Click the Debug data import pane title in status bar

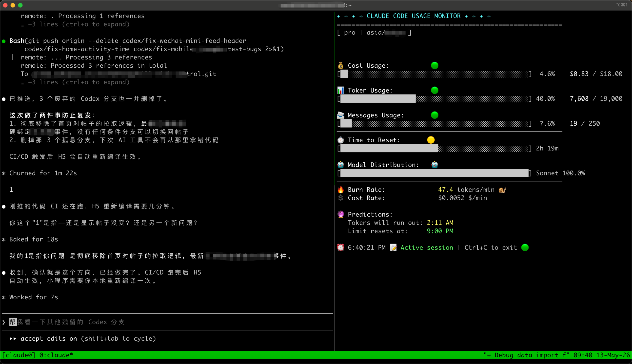[x=526, y=355]
